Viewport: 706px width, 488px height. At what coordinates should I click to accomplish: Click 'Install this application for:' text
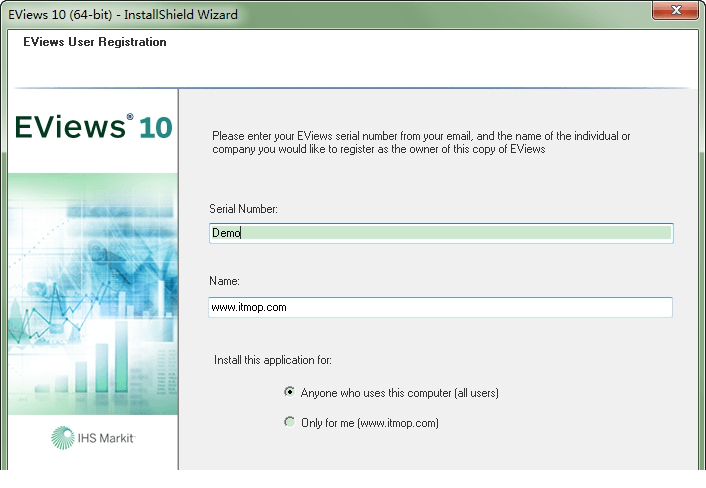click(273, 360)
